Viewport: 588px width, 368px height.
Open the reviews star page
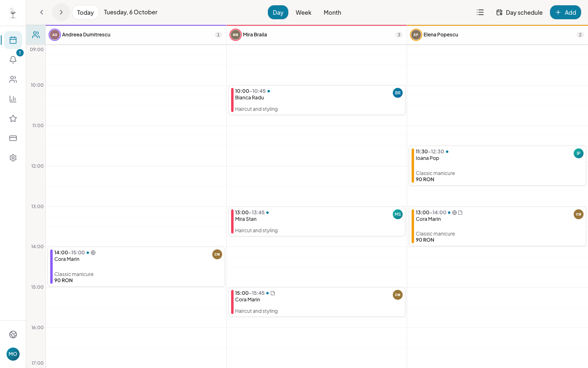click(x=13, y=119)
